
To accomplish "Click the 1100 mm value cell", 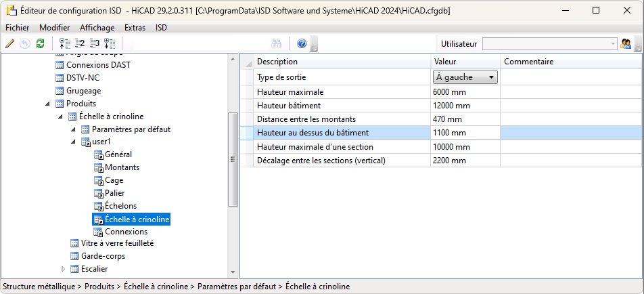I will [x=465, y=133].
